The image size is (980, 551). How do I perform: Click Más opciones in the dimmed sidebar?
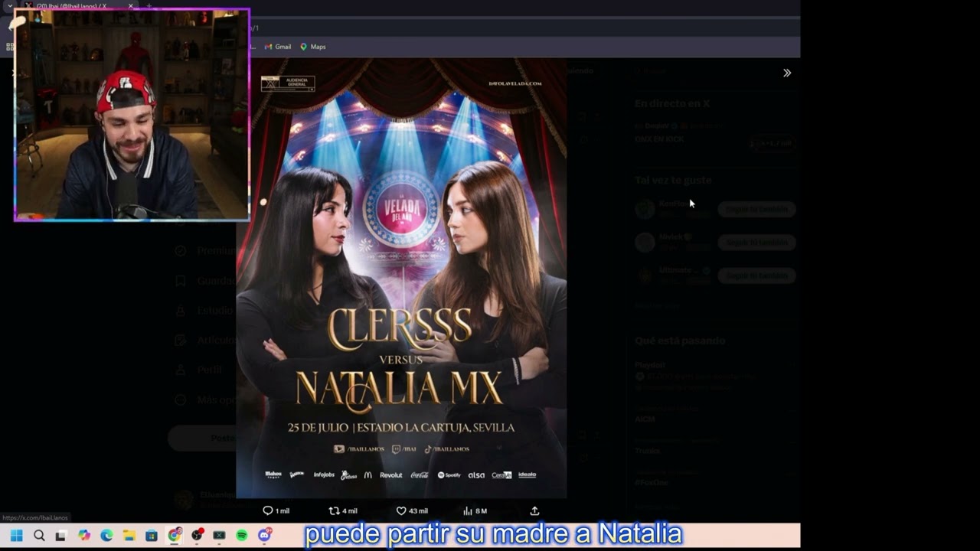[x=205, y=399]
